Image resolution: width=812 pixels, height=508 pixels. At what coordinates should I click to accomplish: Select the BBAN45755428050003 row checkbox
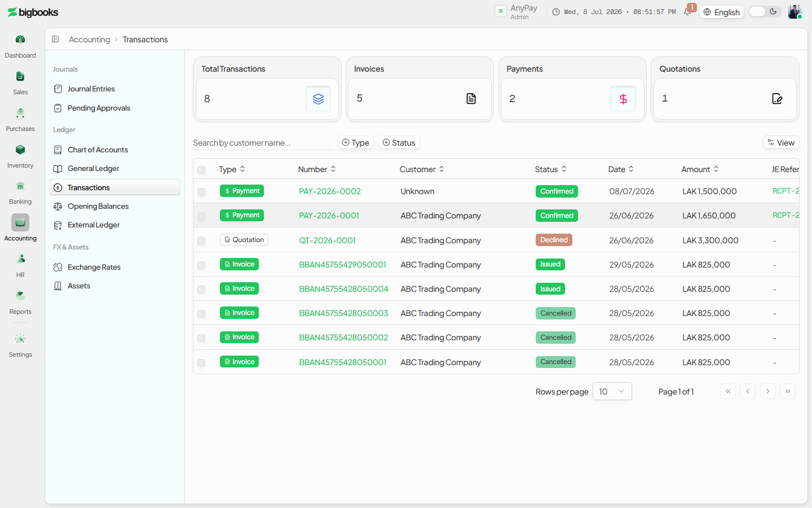click(201, 314)
